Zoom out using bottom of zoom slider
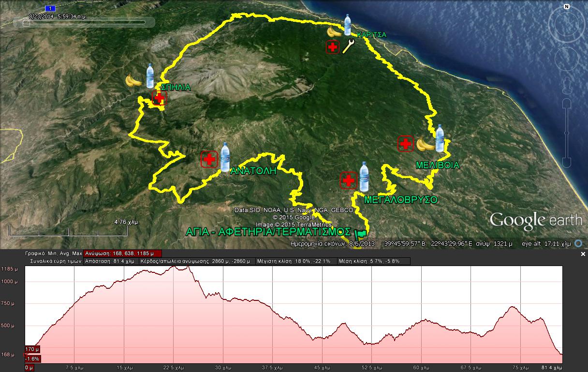This screenshot has width=588, height=372. (567, 162)
